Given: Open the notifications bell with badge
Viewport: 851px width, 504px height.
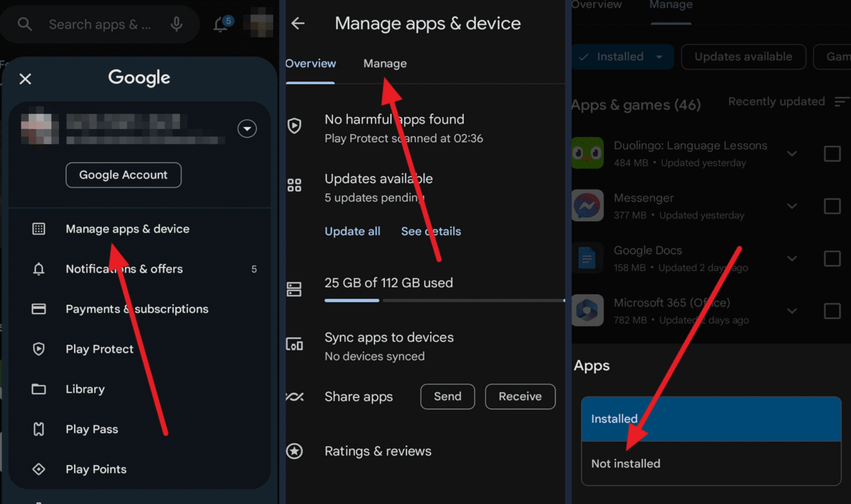Looking at the screenshot, I should [222, 24].
